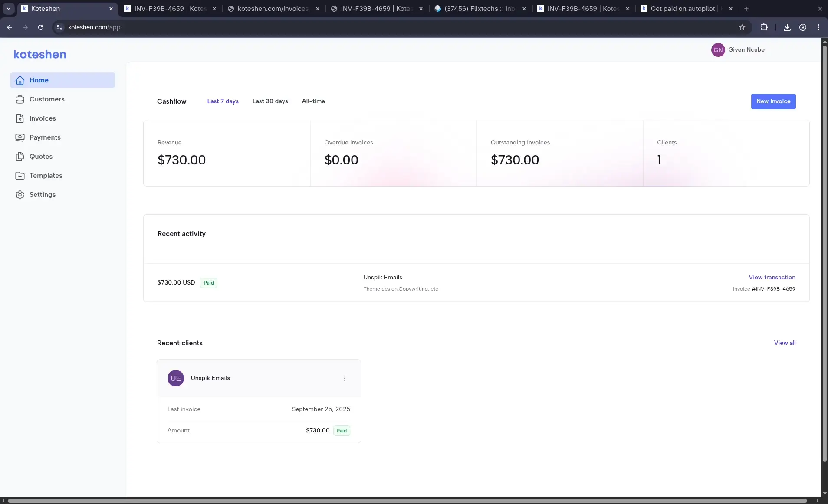Screen dimensions: 828x504
Task: Close the Get paid on autopilot tab
Action: pos(731,9)
